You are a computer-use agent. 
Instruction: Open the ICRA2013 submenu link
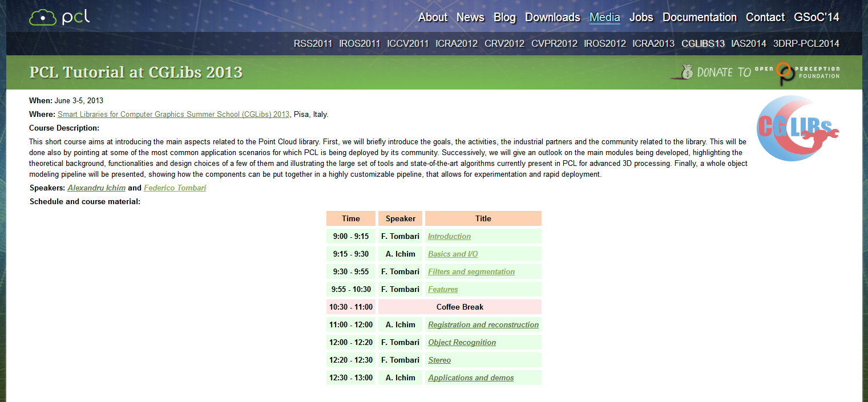point(653,43)
